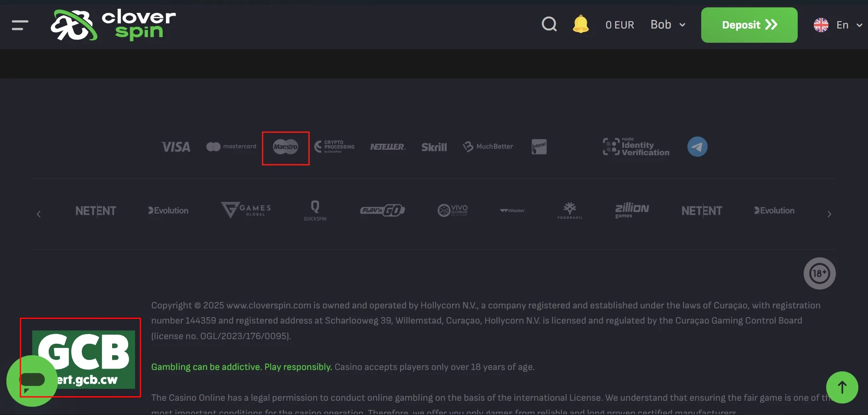Open notifications bell
Viewport: 868px width, 415px height.
coord(581,24)
